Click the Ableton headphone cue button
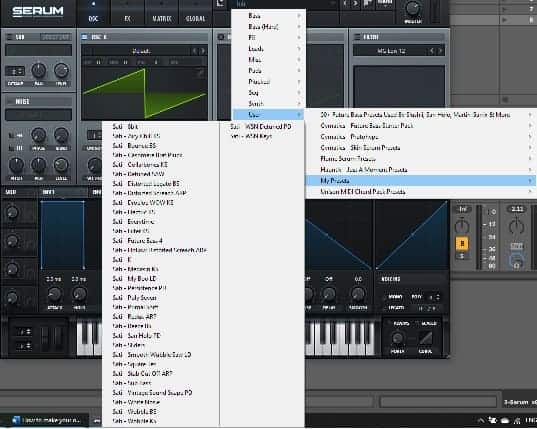 pos(516,262)
